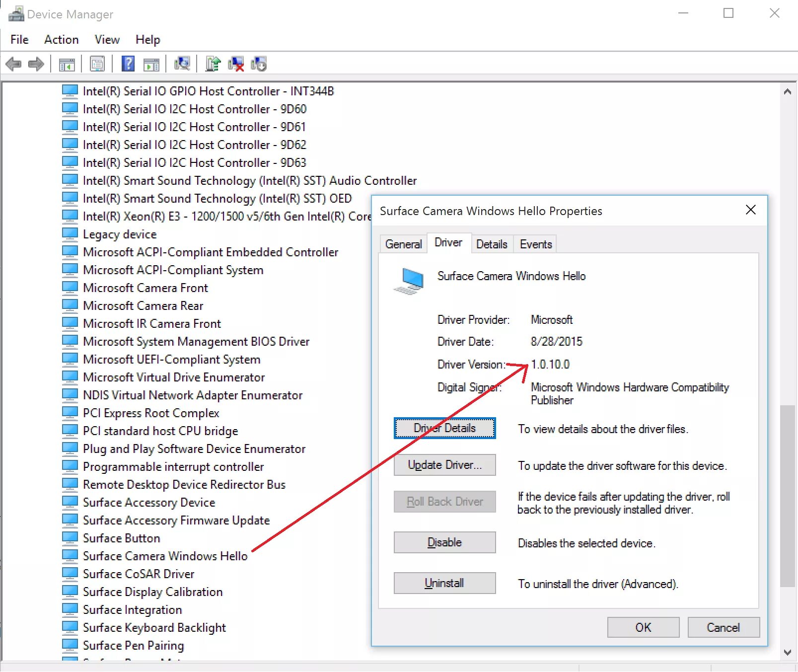Click the Uninstall button in the dialog
This screenshot has height=672, width=798.
coord(444,583)
